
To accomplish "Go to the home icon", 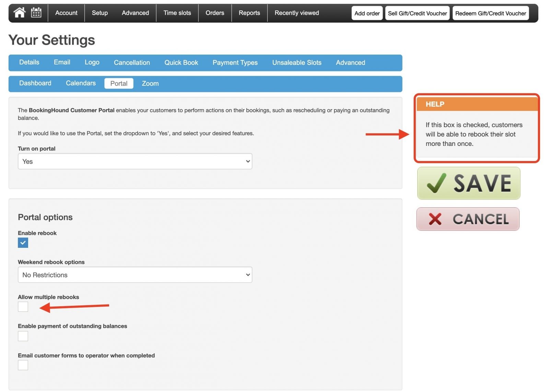I will pyautogui.click(x=19, y=13).
